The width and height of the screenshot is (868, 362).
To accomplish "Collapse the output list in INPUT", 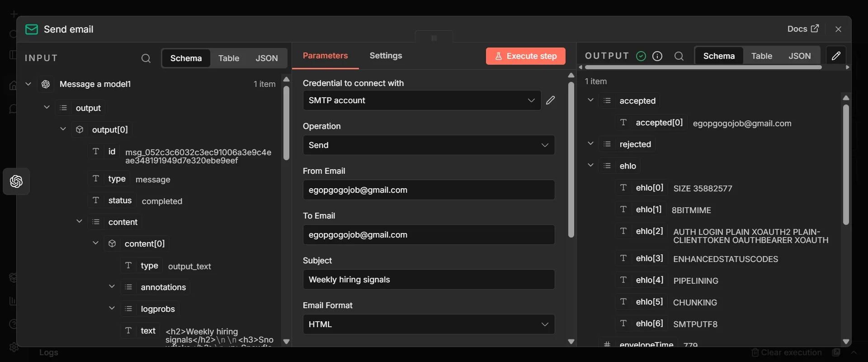I will click(47, 107).
